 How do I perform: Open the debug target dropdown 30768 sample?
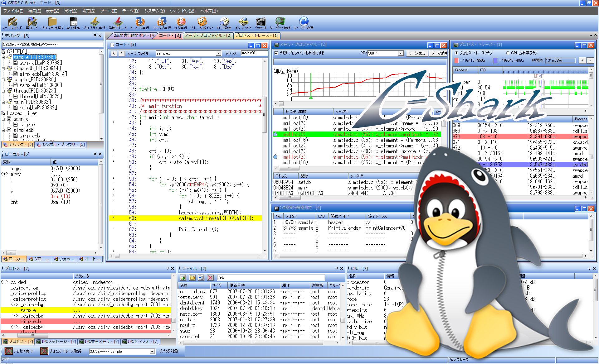pyautogui.click(x=152, y=352)
